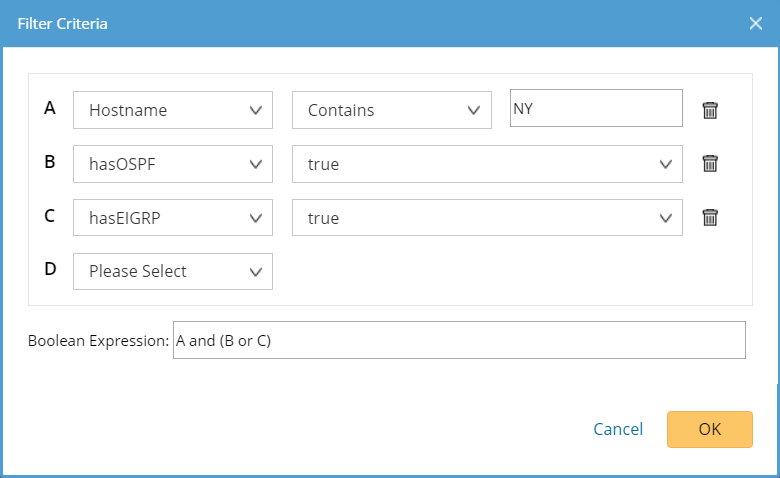The image size is (780, 478).
Task: Close the Filter Criteria dialog
Action: click(756, 23)
